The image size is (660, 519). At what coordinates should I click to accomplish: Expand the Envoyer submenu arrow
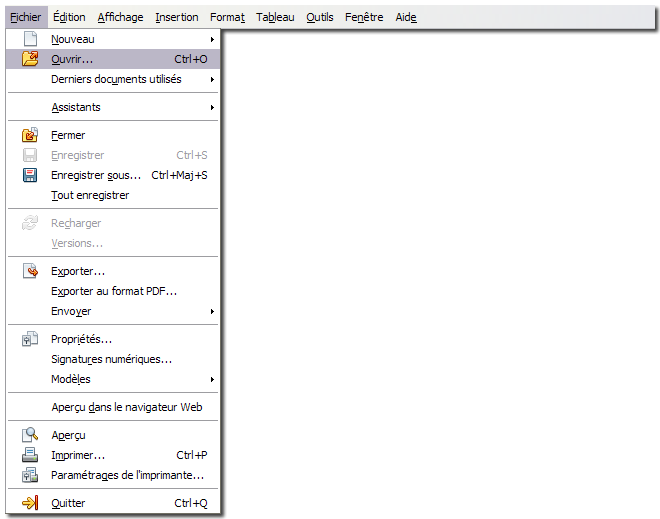(x=212, y=311)
